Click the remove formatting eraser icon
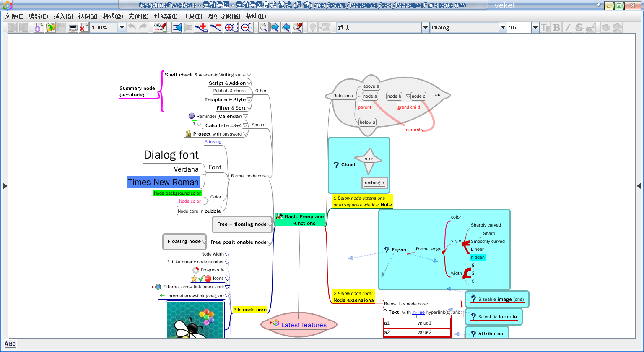 point(590,28)
